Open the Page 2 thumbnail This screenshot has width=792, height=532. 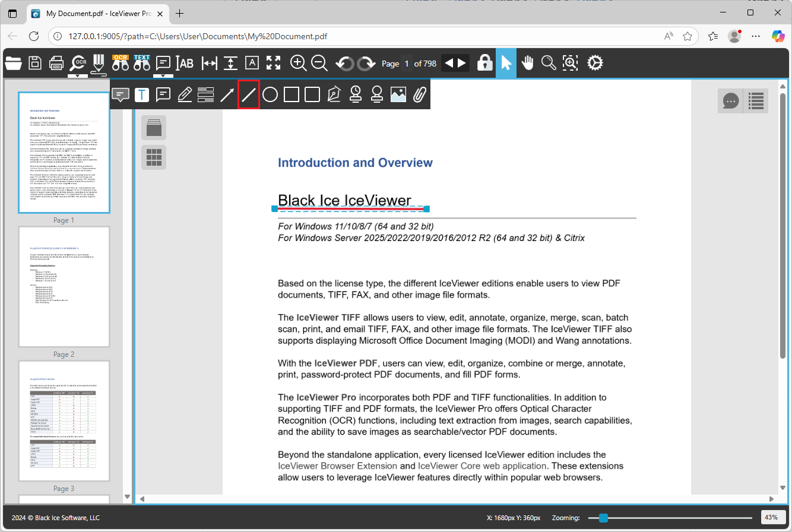(x=64, y=287)
